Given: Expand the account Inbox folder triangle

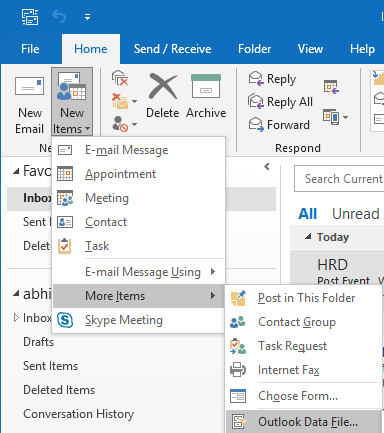Looking at the screenshot, I should point(16,318).
